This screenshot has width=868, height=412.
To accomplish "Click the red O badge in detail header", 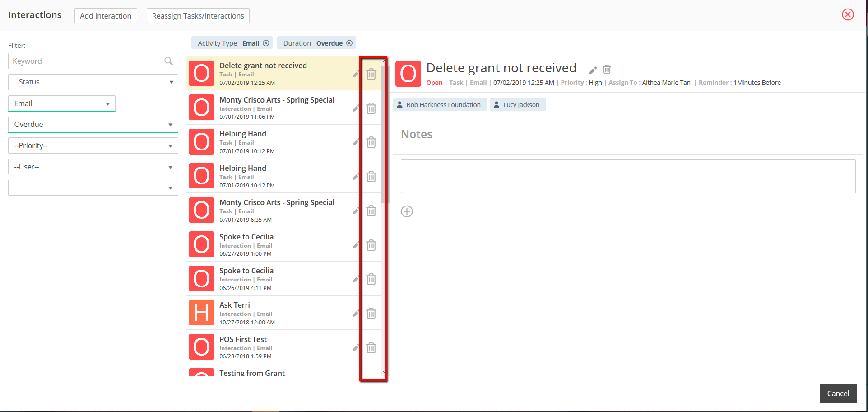I will click(408, 74).
